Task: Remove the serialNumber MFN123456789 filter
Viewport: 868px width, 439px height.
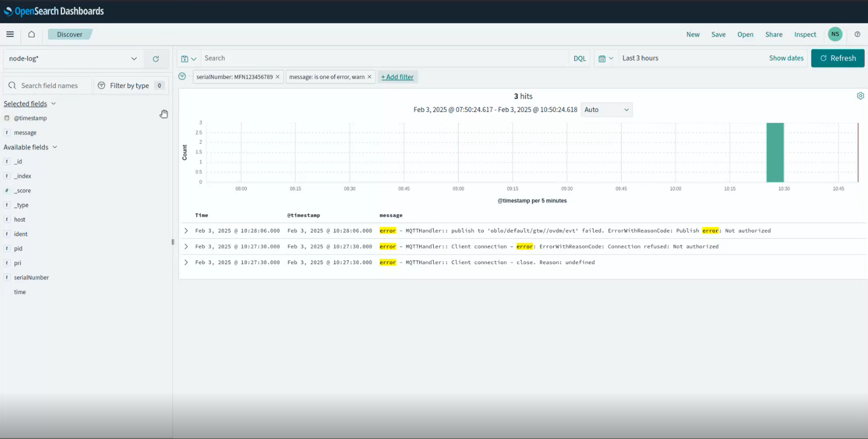Action: [278, 77]
